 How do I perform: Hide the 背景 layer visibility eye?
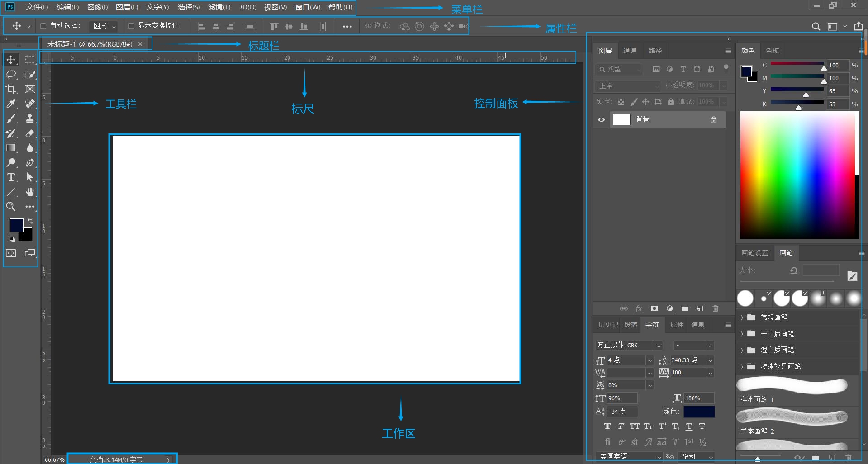pos(601,120)
